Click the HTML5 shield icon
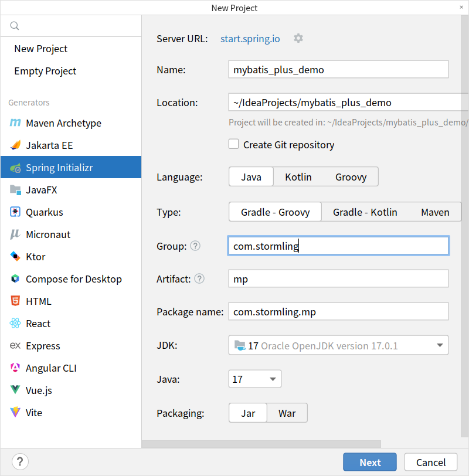This screenshot has height=476, width=469. [15, 301]
